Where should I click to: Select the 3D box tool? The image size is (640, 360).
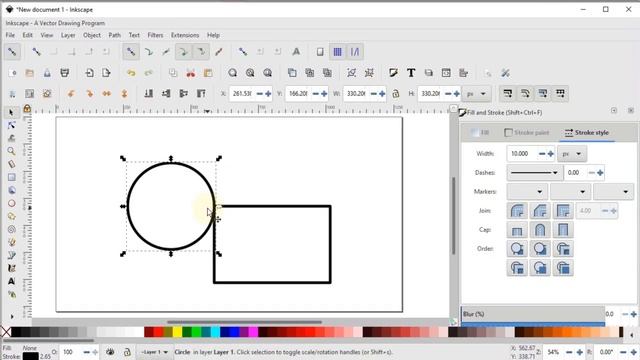pyautogui.click(x=11, y=190)
